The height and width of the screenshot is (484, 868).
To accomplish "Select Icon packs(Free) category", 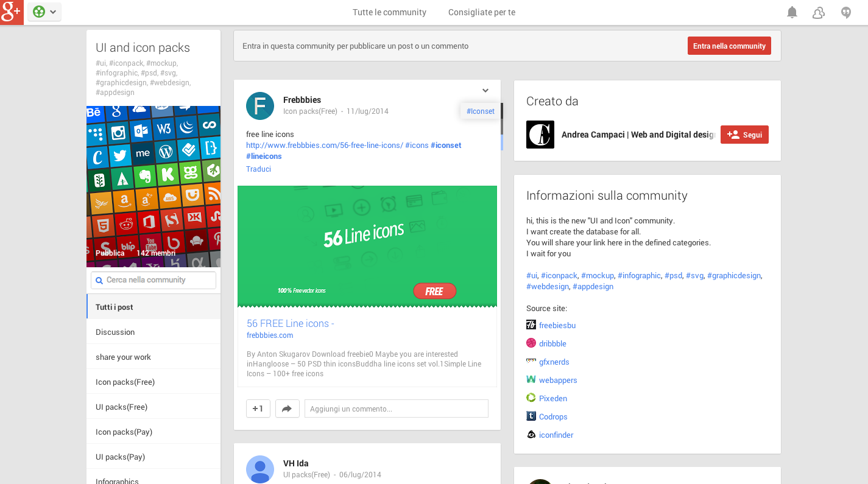I will pyautogui.click(x=125, y=382).
